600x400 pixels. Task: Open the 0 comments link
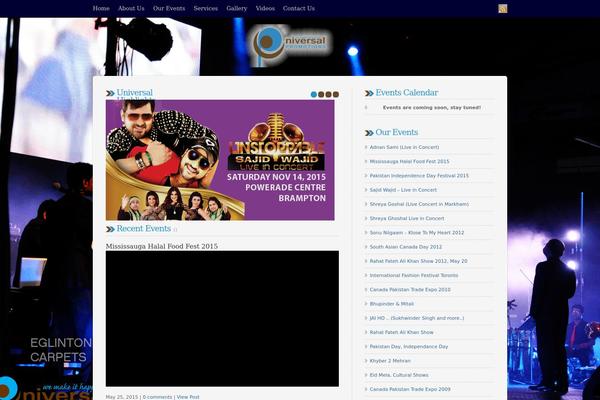(157, 397)
